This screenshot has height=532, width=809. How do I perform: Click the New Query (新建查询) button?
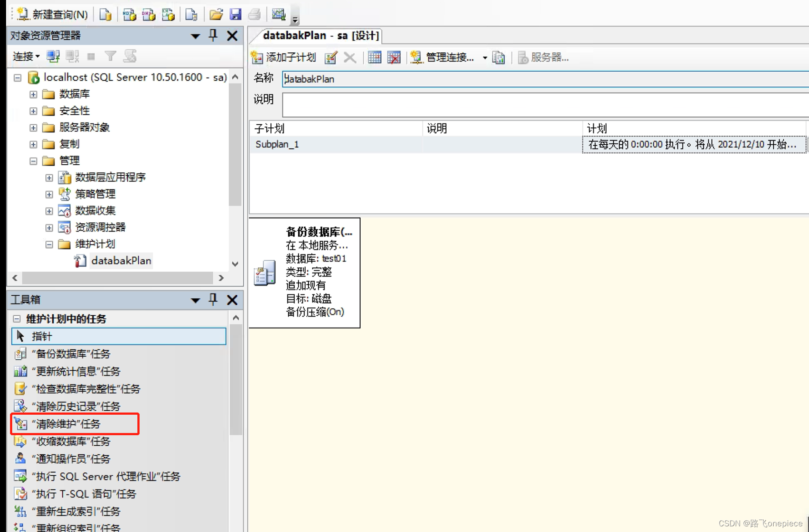52,14
